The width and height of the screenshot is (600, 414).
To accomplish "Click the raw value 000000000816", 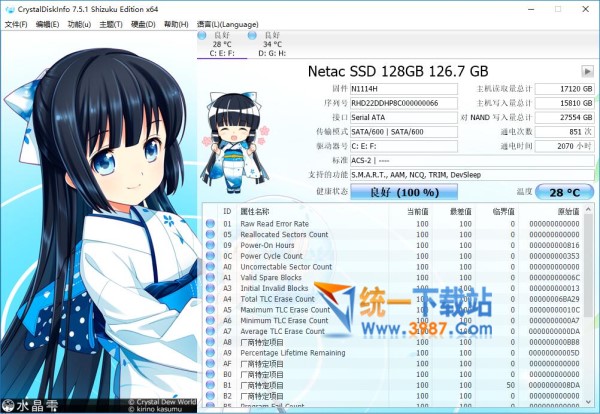I will 554,245.
